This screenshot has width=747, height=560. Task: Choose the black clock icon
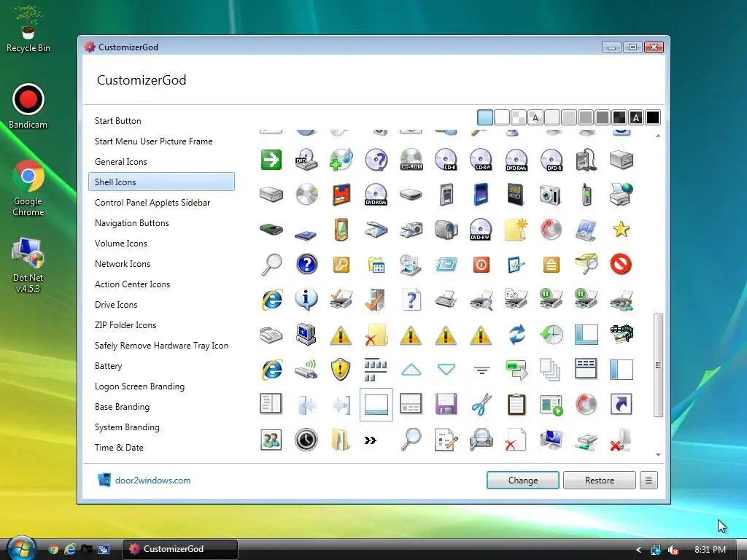click(x=306, y=440)
